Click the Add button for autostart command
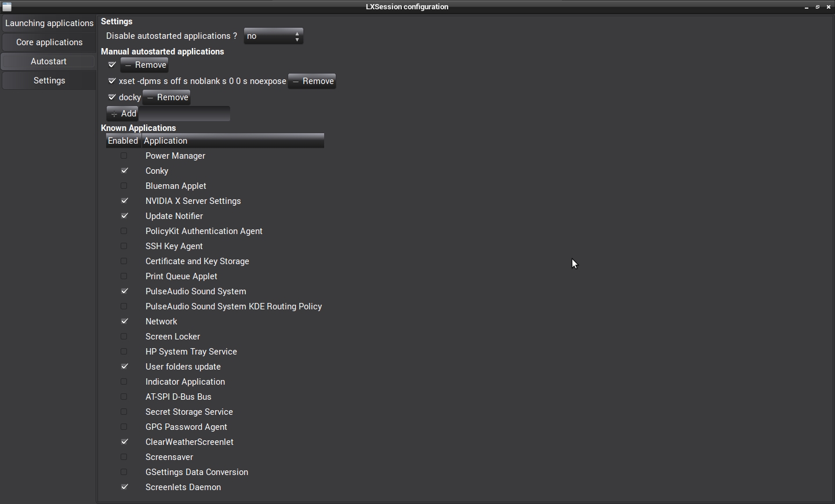835x504 pixels. click(x=123, y=114)
